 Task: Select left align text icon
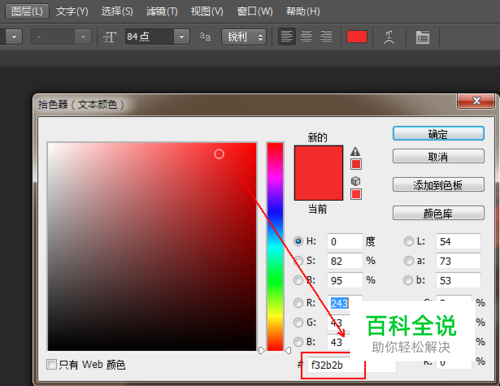click(x=287, y=37)
